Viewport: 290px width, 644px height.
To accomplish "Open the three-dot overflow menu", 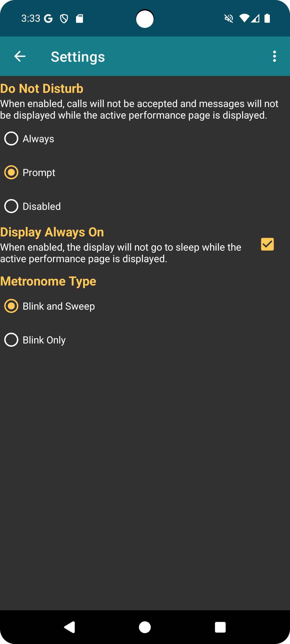I will pos(274,56).
